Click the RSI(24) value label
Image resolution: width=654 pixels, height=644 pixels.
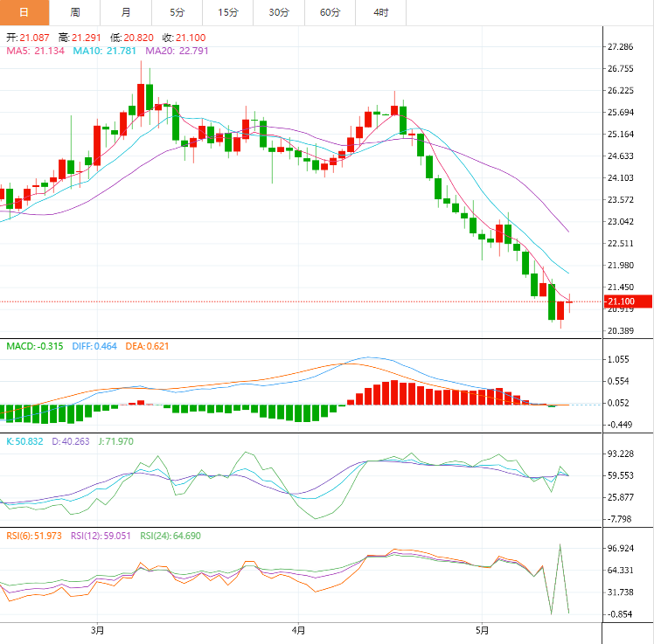click(170, 536)
